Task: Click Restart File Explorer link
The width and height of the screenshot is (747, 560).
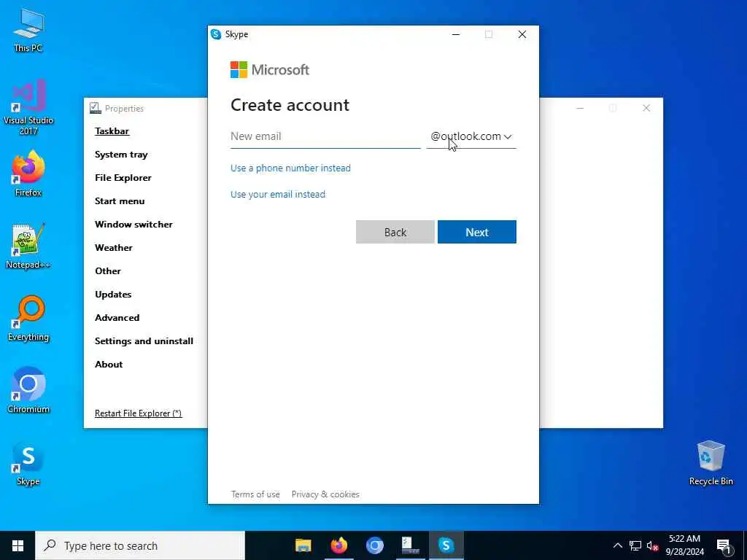Action: click(138, 413)
